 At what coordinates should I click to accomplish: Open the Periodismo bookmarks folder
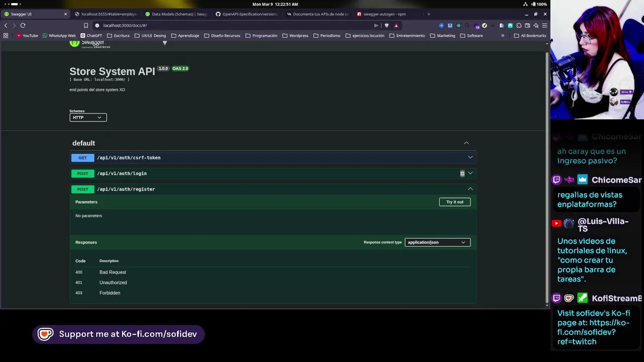pos(327,36)
